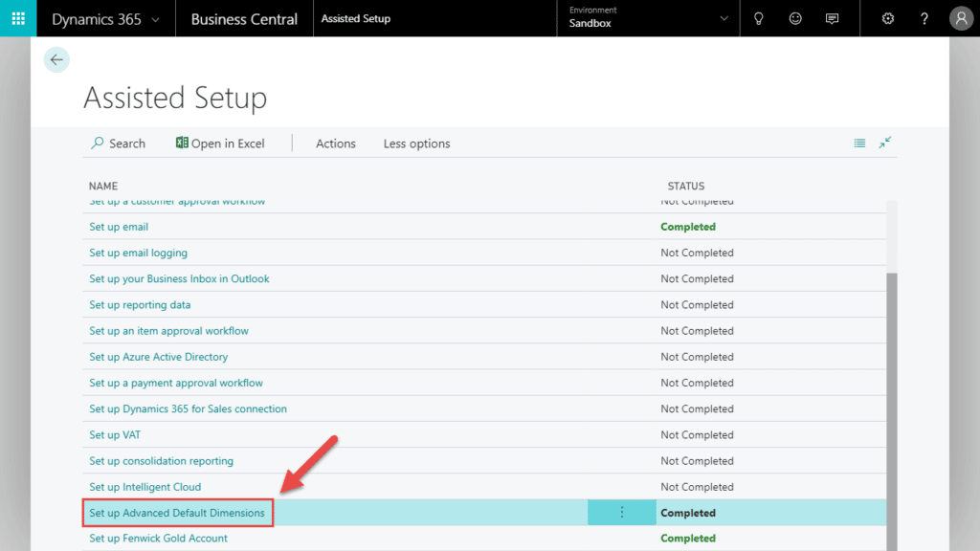The image size is (980, 551).
Task: Click Less options menu item
Action: click(416, 143)
